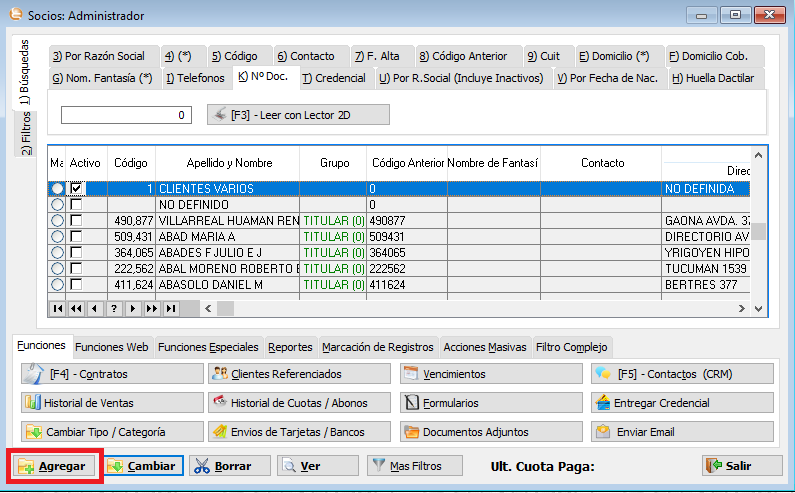
Task: Click Leer con Lector 2D button
Action: [x=298, y=115]
